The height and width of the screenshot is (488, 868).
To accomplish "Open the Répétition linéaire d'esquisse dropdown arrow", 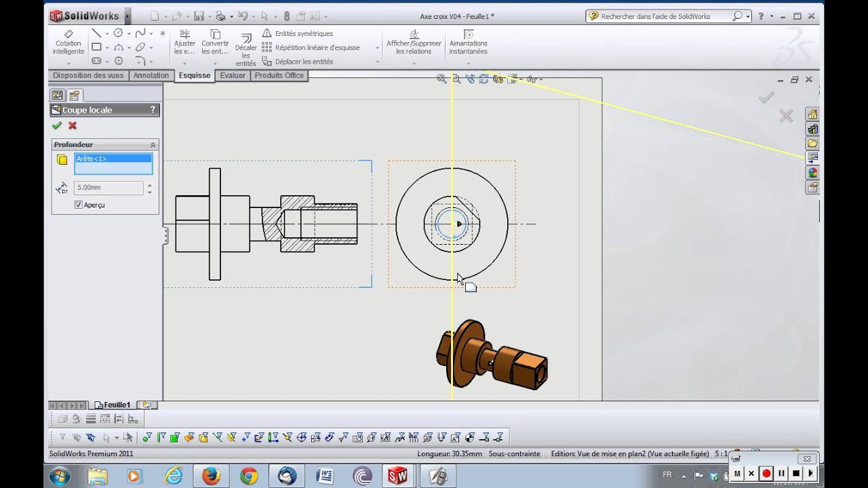I will click(x=378, y=47).
